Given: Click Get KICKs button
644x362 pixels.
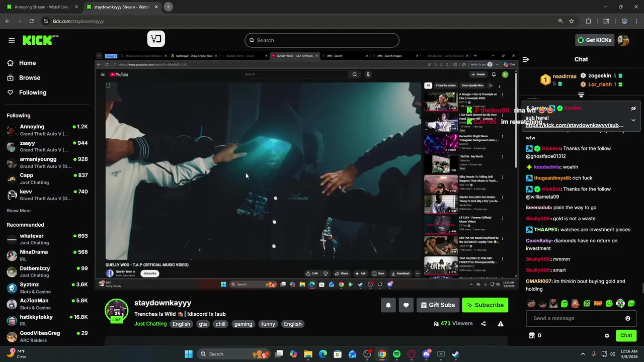Looking at the screenshot, I should (x=595, y=40).
